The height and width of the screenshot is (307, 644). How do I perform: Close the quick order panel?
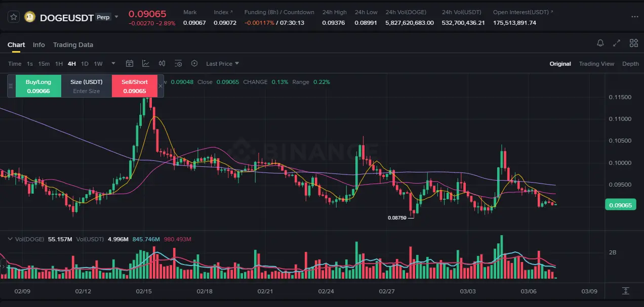160,86
